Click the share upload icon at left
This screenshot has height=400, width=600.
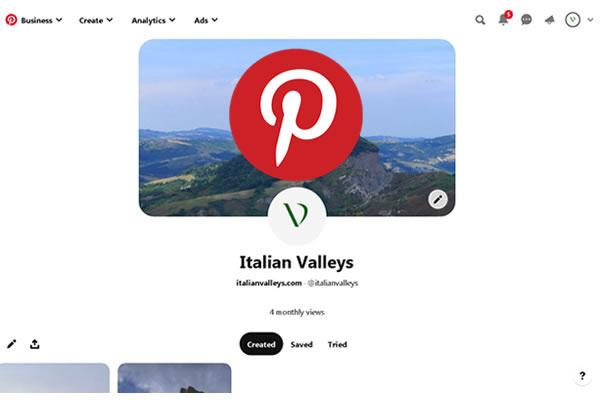(34, 344)
